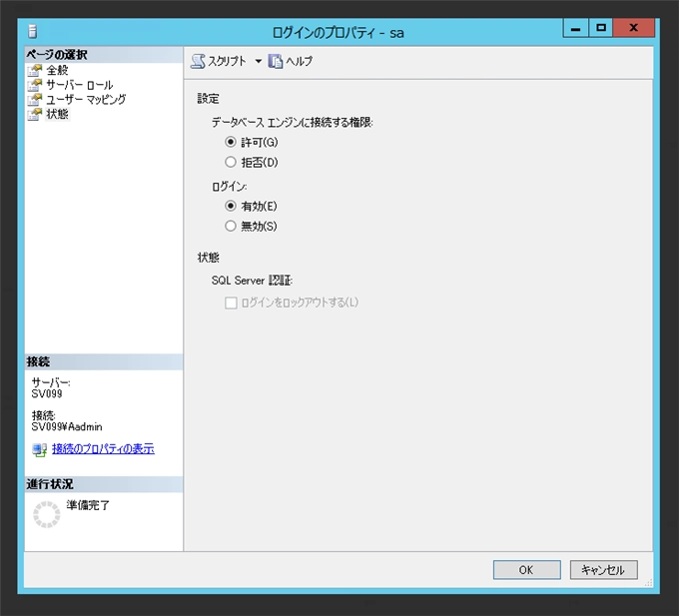Minimize the login properties window
The height and width of the screenshot is (616, 679).
click(x=575, y=28)
